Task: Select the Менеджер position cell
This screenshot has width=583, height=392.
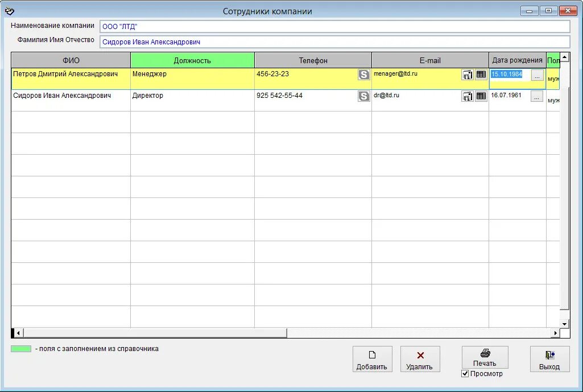Action: coord(192,79)
